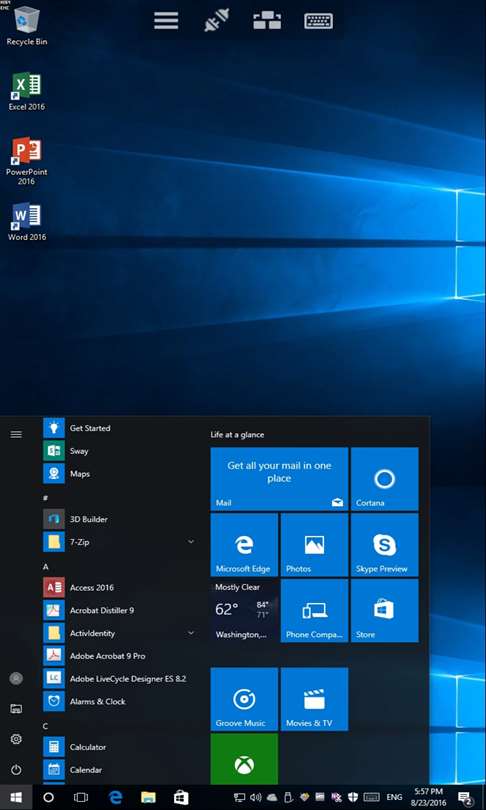
Task: Click the Power button in the Start sidebar
Action: point(16,770)
